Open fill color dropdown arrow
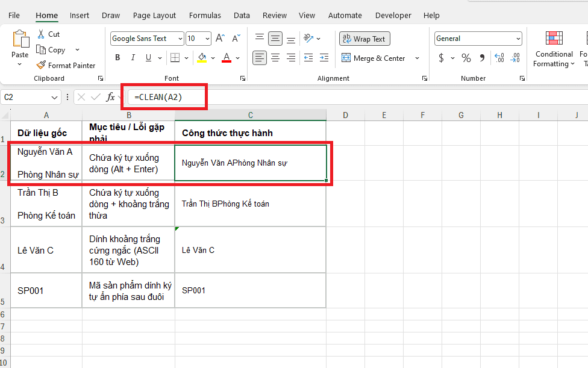Viewport: 588px width, 368px height. pyautogui.click(x=213, y=58)
